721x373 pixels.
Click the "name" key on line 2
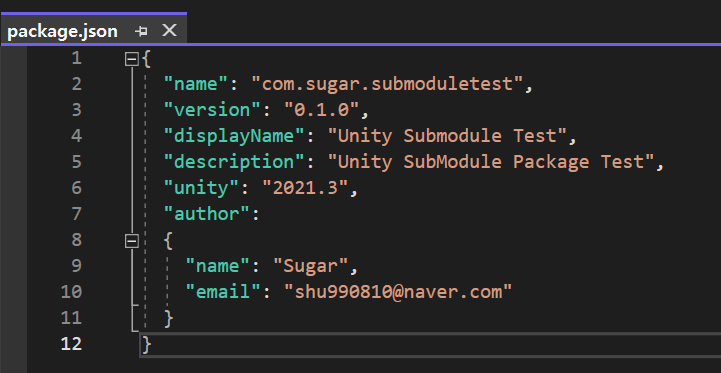pos(196,84)
